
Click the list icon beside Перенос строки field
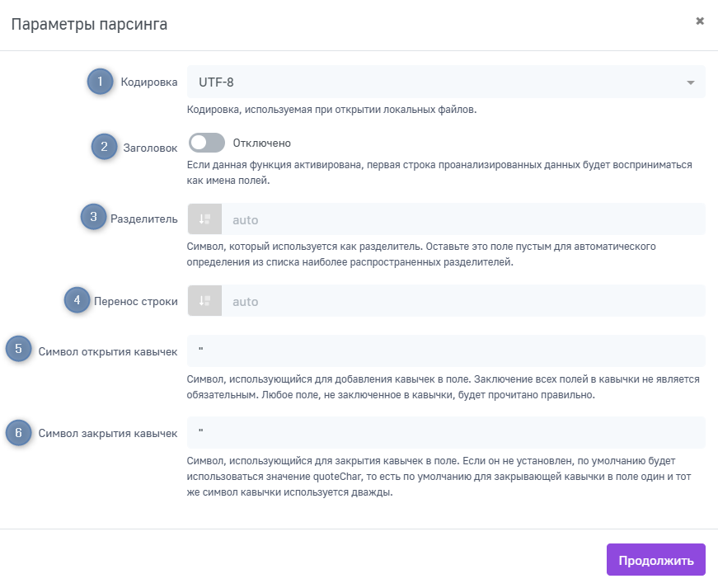(x=204, y=301)
